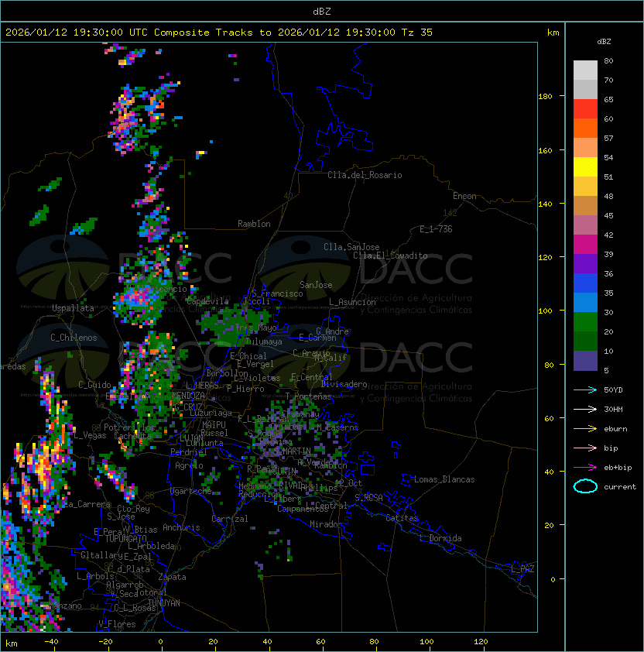This screenshot has width=644, height=652.
Task: Select the Capdevila map label
Action: pyautogui.click(x=207, y=301)
